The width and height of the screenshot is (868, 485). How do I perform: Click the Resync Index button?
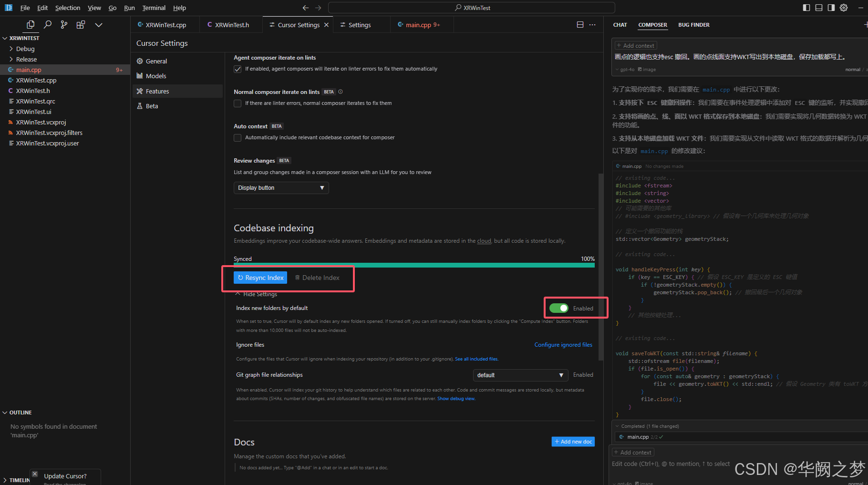(x=260, y=277)
